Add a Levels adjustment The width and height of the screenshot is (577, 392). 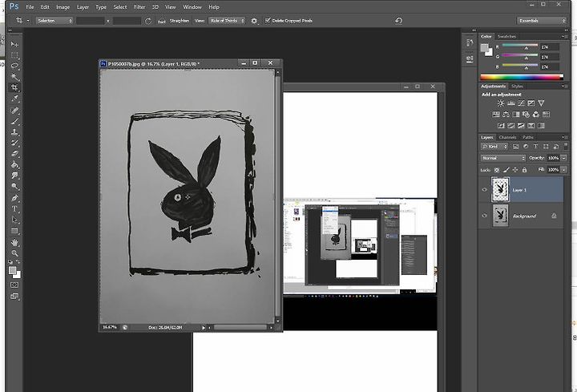[510, 103]
